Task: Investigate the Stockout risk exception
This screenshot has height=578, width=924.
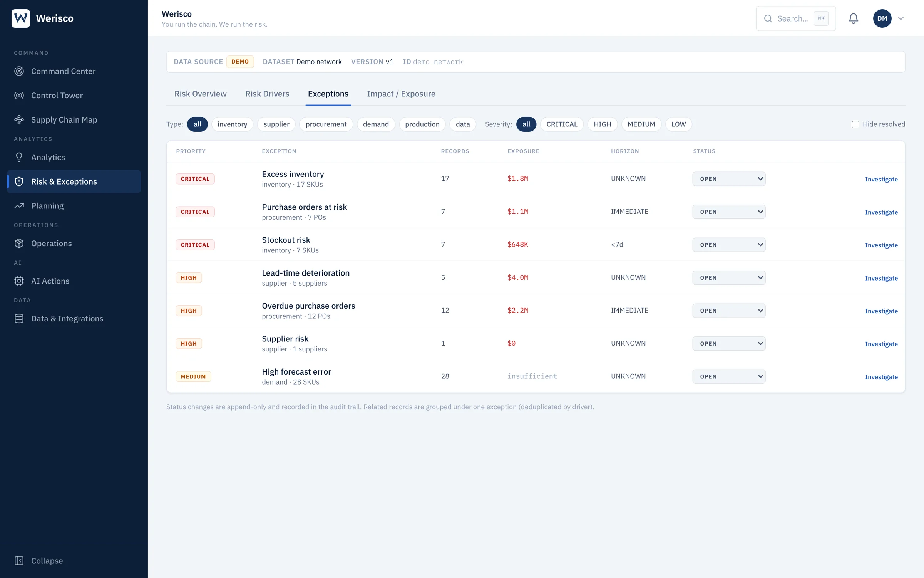Action: [x=881, y=245]
